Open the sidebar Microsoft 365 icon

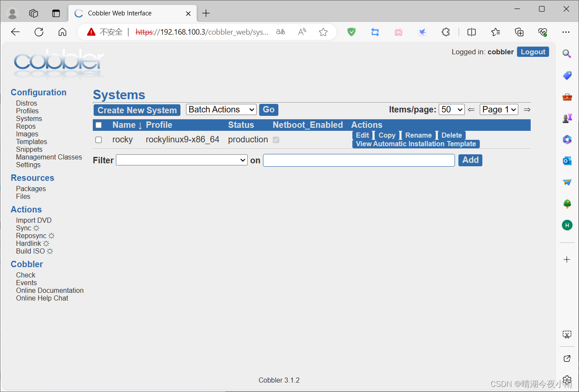click(567, 139)
